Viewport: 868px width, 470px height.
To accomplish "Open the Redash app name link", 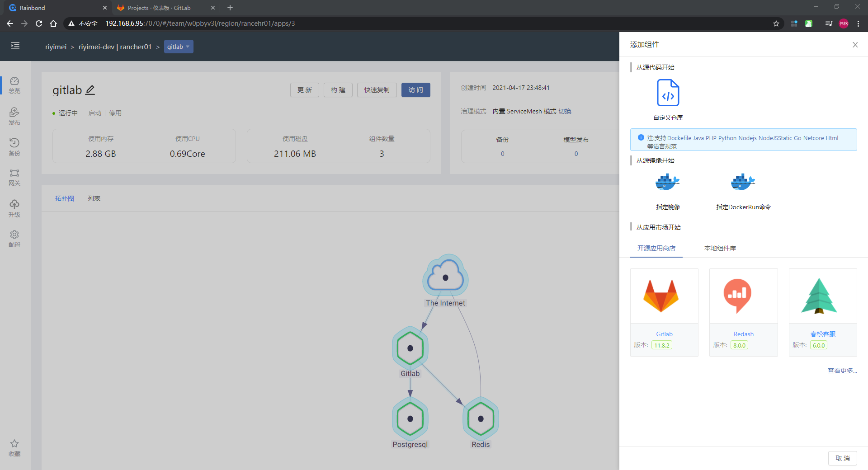I will coord(744,334).
